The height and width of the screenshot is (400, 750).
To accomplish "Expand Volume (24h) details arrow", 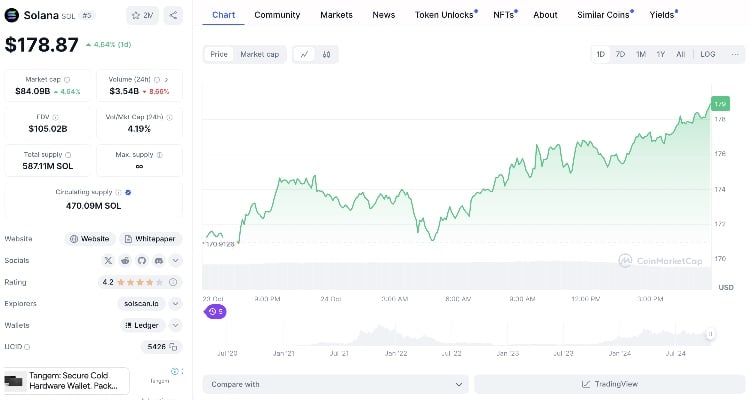I will point(166,80).
